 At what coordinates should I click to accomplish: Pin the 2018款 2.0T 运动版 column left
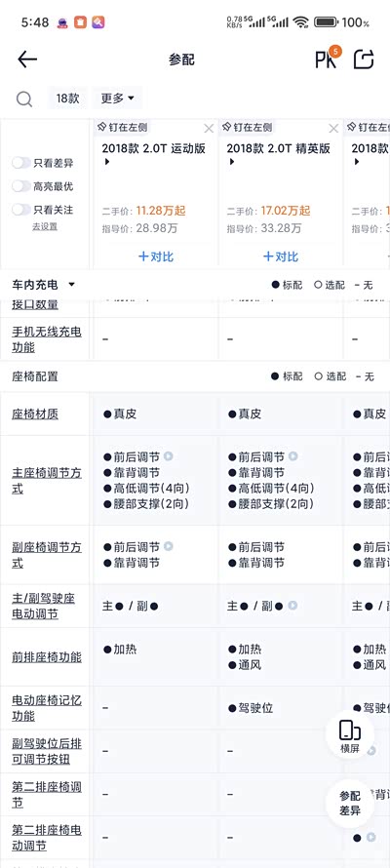[122, 128]
